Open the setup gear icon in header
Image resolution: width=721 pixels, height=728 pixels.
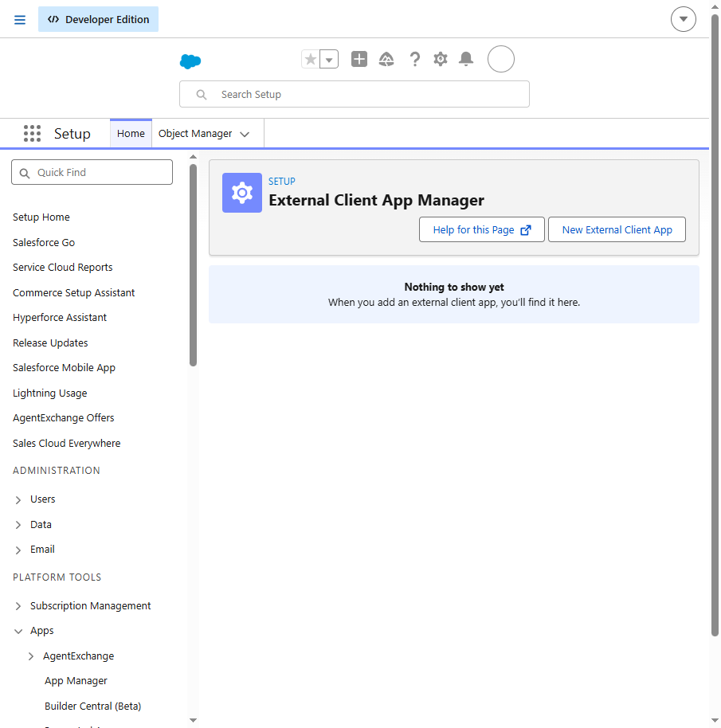[x=440, y=60]
